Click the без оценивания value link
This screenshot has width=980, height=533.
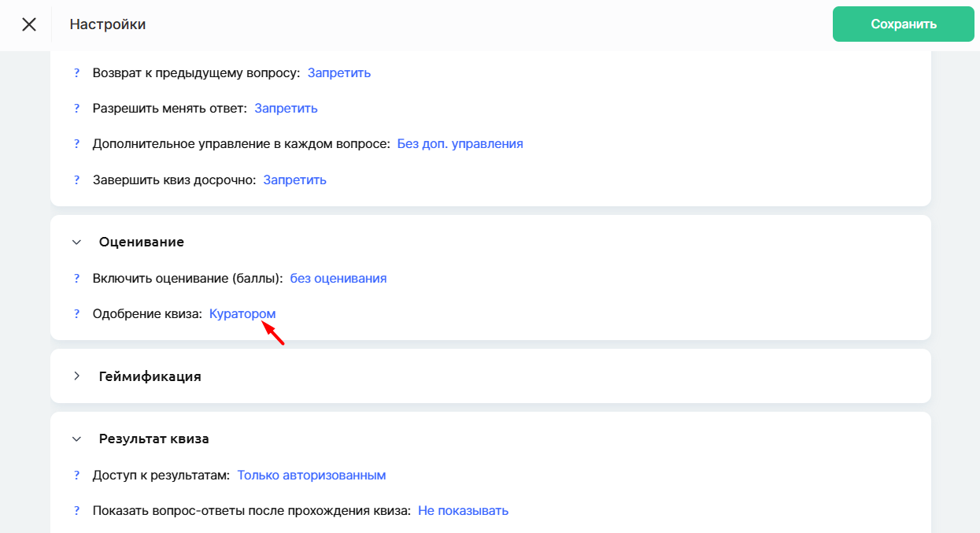338,279
